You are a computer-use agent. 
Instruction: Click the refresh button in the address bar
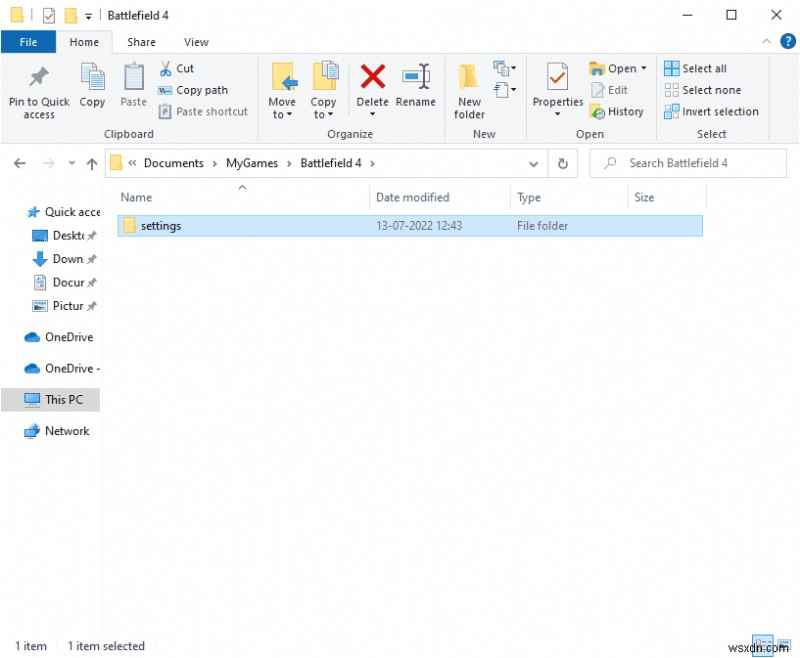[562, 163]
